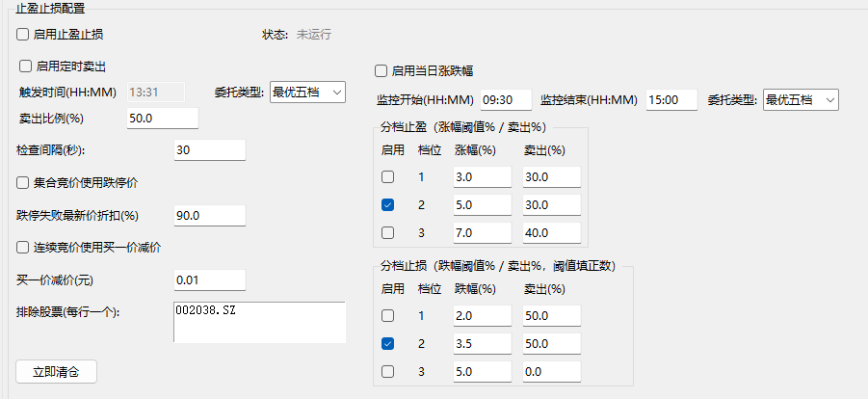Click stop-loss tier 1 卖出 field 50.0
This screenshot has width=868, height=399.
tap(552, 315)
